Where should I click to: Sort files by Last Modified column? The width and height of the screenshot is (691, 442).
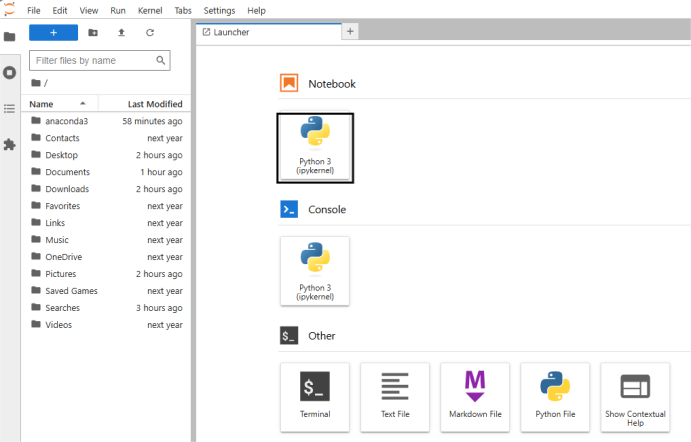point(154,104)
